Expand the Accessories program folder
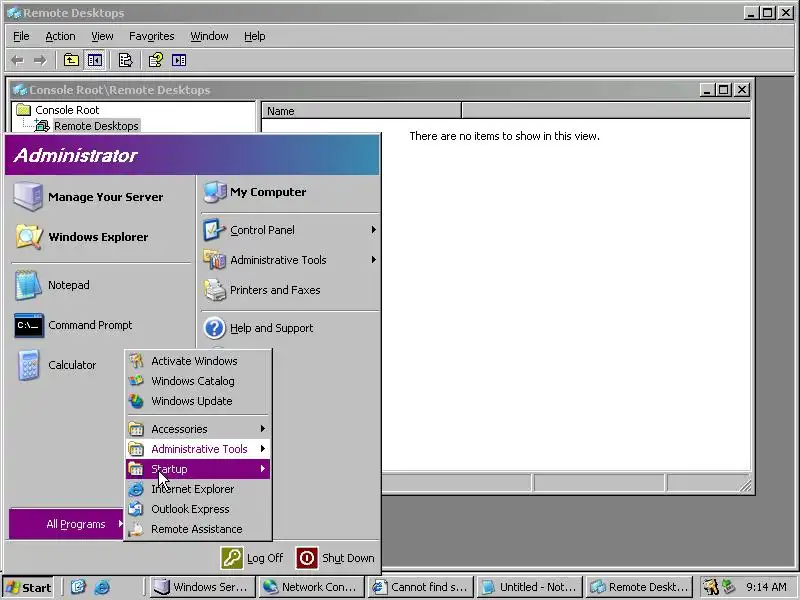Image resolution: width=800 pixels, height=600 pixels. pos(197,429)
